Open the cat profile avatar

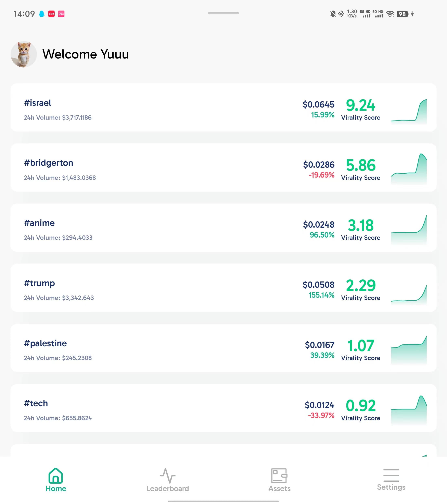tap(24, 54)
